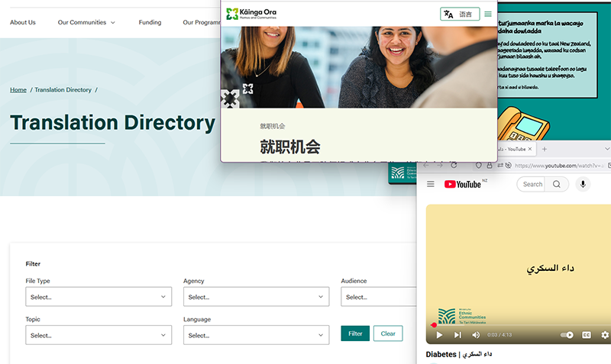The image size is (611, 364).
Task: Open the Audience dropdown
Action: click(x=378, y=297)
